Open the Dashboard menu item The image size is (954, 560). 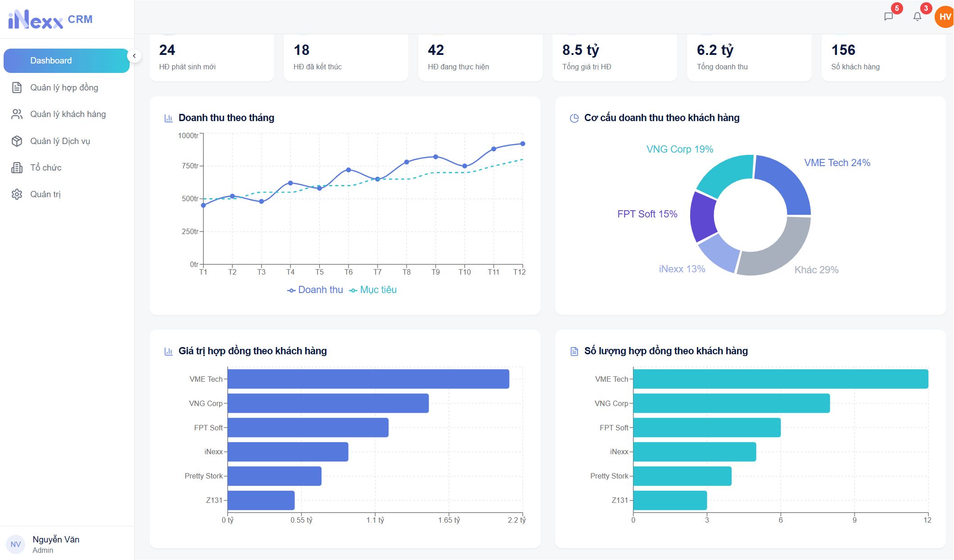[x=66, y=61]
